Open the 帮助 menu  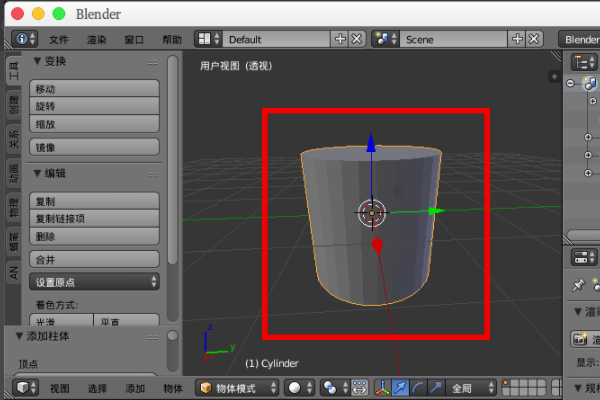[x=172, y=39]
